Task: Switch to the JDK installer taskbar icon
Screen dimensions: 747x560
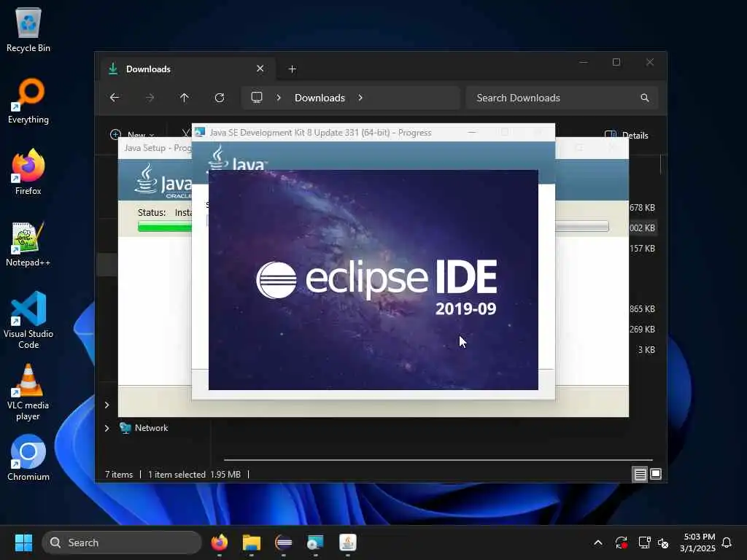Action: click(315, 542)
